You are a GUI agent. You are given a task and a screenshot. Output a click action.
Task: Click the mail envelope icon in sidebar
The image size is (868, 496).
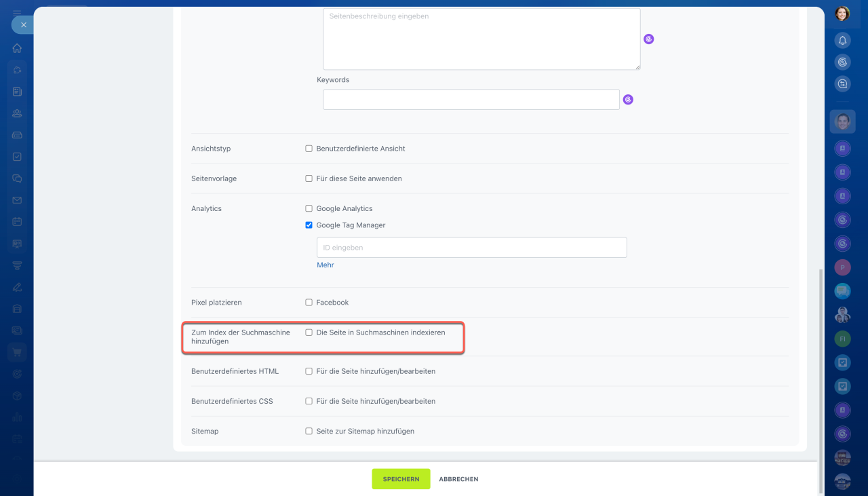(17, 200)
